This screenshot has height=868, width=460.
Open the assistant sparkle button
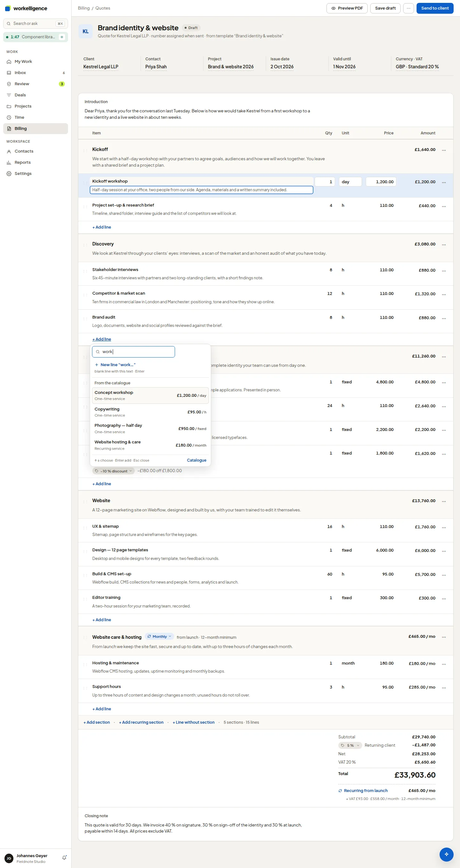[446, 854]
